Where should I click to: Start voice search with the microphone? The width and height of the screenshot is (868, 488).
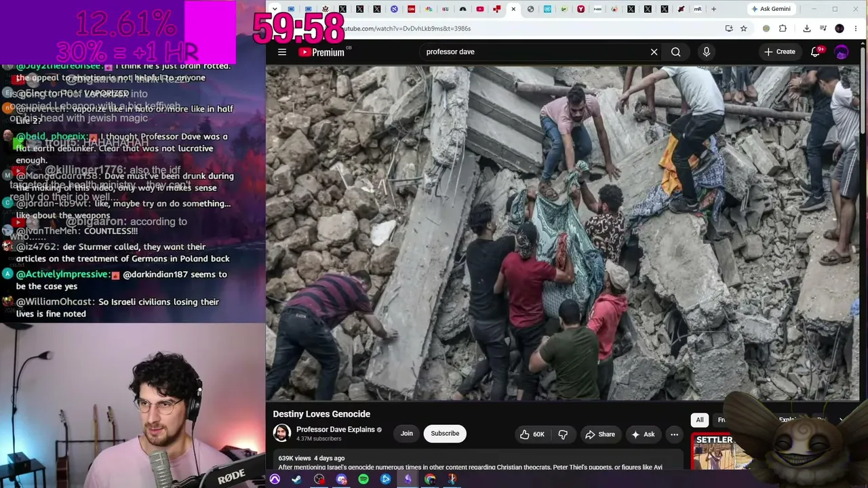(707, 52)
